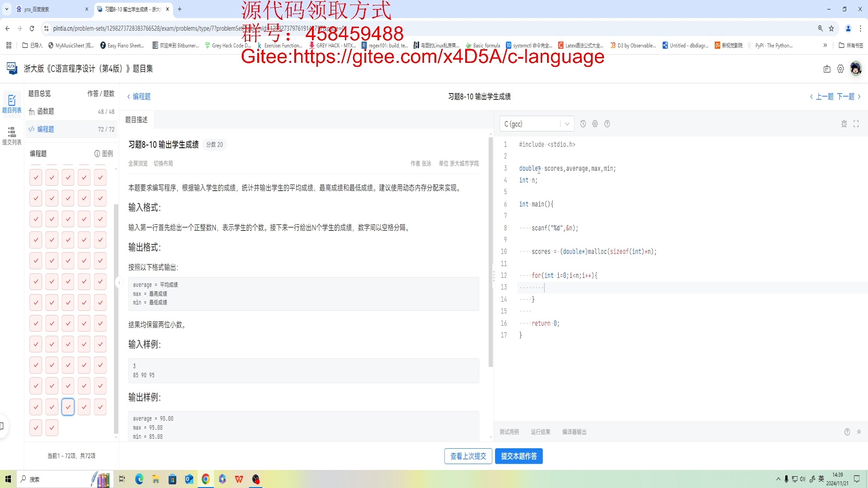The width and height of the screenshot is (868, 488).
Task: Submit answer with 提交本题作答 button
Action: coord(519,456)
